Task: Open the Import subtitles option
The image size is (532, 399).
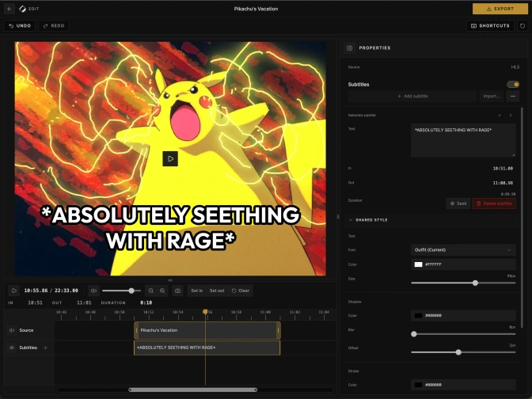Action: tap(491, 97)
